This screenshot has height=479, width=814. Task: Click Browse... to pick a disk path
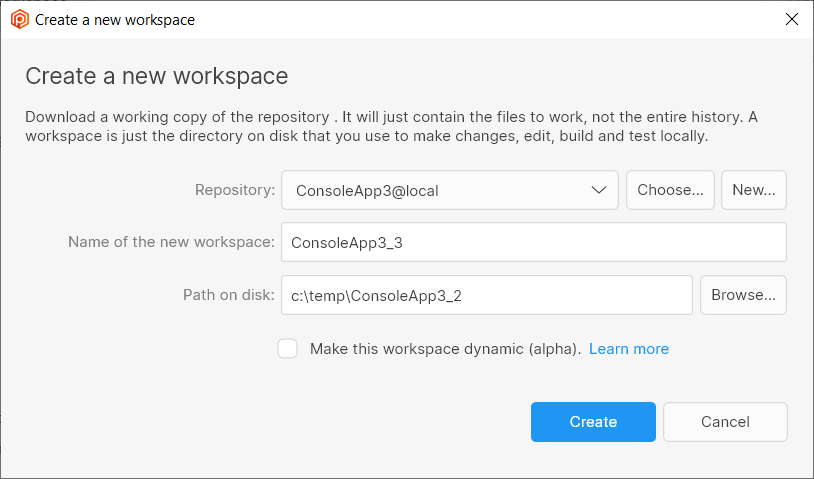[x=743, y=295]
